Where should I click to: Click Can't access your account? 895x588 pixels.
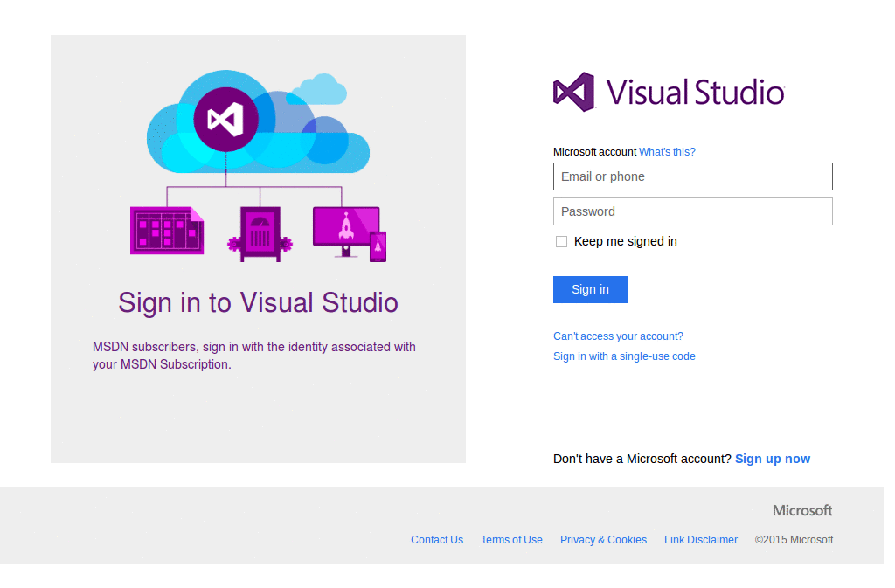[618, 336]
